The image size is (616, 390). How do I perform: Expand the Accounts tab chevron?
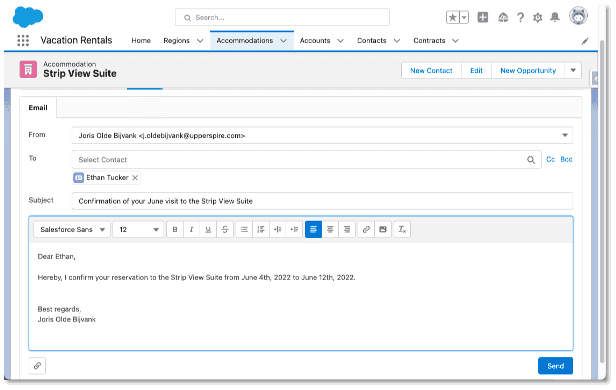pyautogui.click(x=340, y=40)
